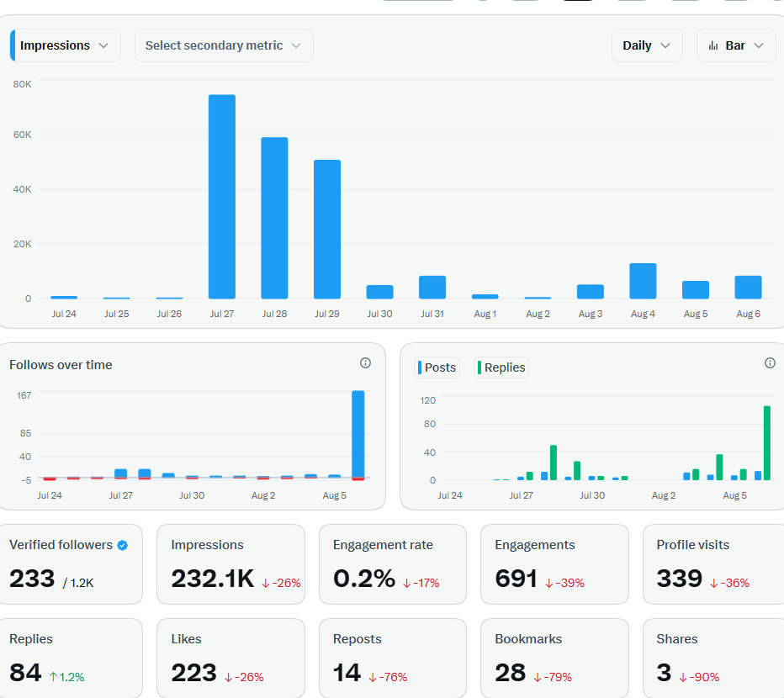This screenshot has width=784, height=698.
Task: Click the Jul 31 impressions bar
Action: click(x=432, y=288)
